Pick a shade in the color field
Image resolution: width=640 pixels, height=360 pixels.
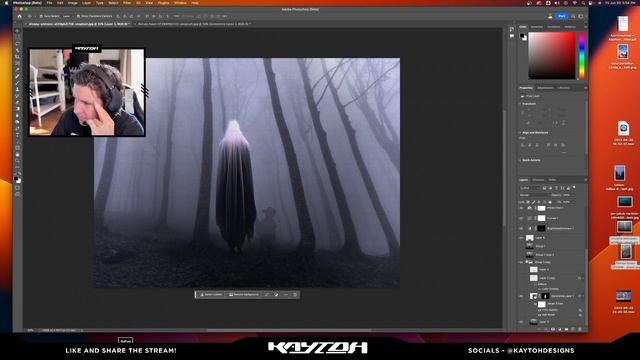pyautogui.click(x=552, y=56)
